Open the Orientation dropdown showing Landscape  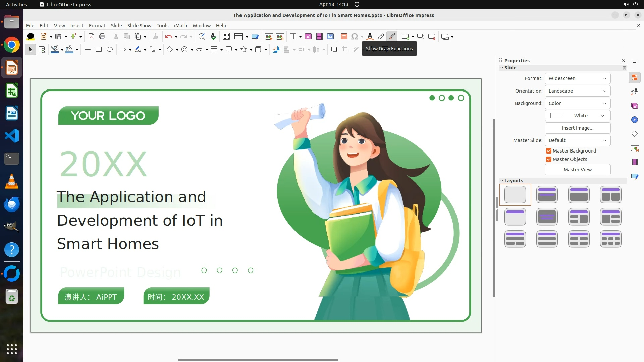(577, 91)
